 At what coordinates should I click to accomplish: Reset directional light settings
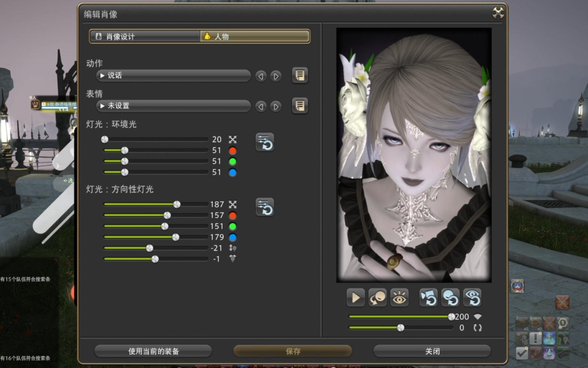coord(265,207)
